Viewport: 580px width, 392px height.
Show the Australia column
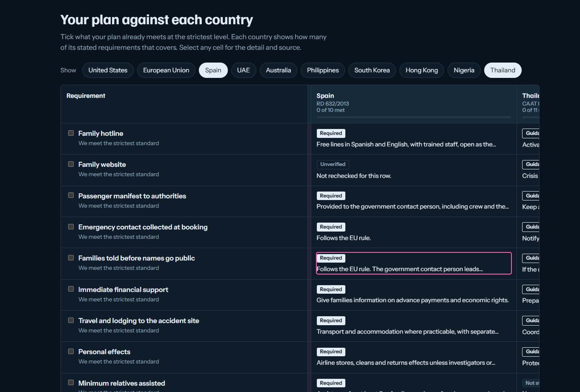tap(279, 70)
